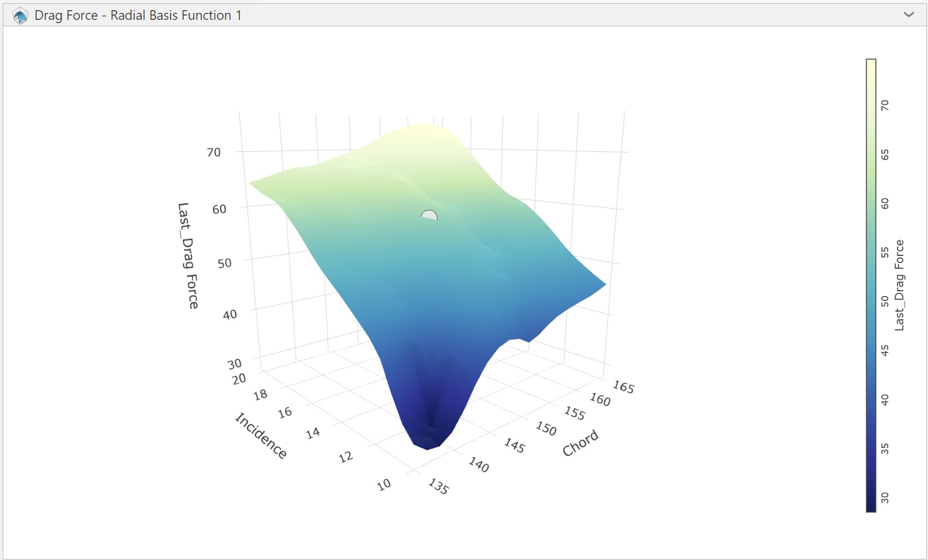Click the vertical 'Last_Drag Force' axis title

pos(188,255)
